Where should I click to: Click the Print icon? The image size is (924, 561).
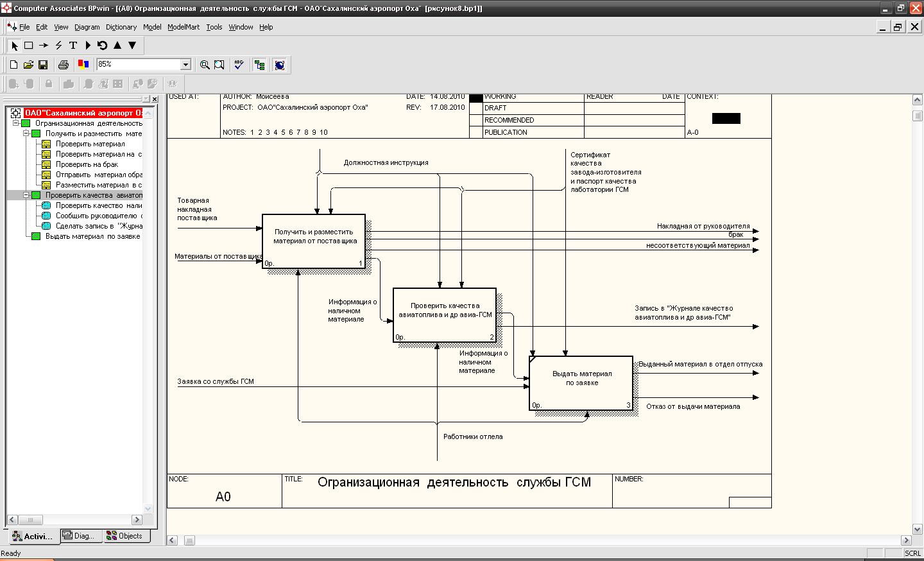tap(63, 65)
